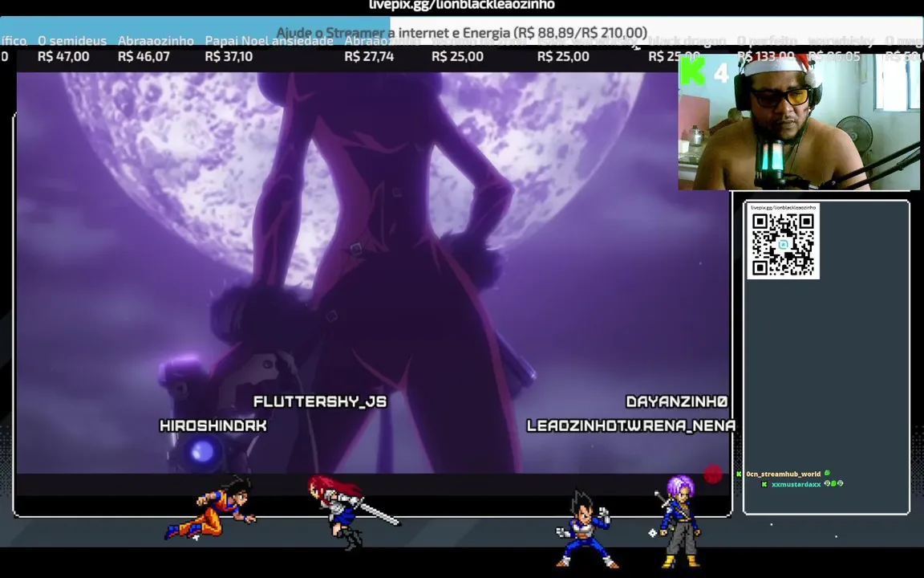Select donor name "O semideus"
Image resolution: width=924 pixels, height=578 pixels.
pos(72,41)
